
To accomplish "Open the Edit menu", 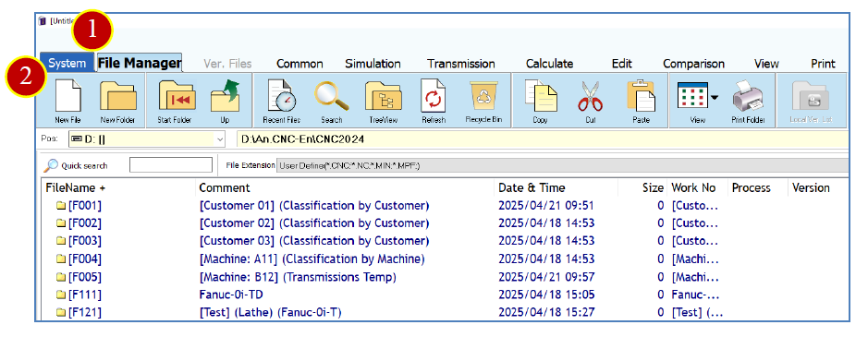I will (622, 64).
